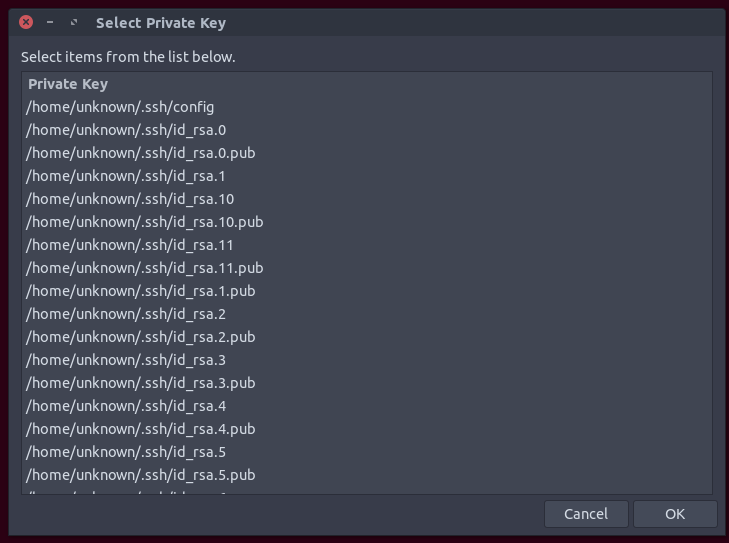Choose the id_rsa.11 private key
The width and height of the screenshot is (729, 543).
coord(130,245)
